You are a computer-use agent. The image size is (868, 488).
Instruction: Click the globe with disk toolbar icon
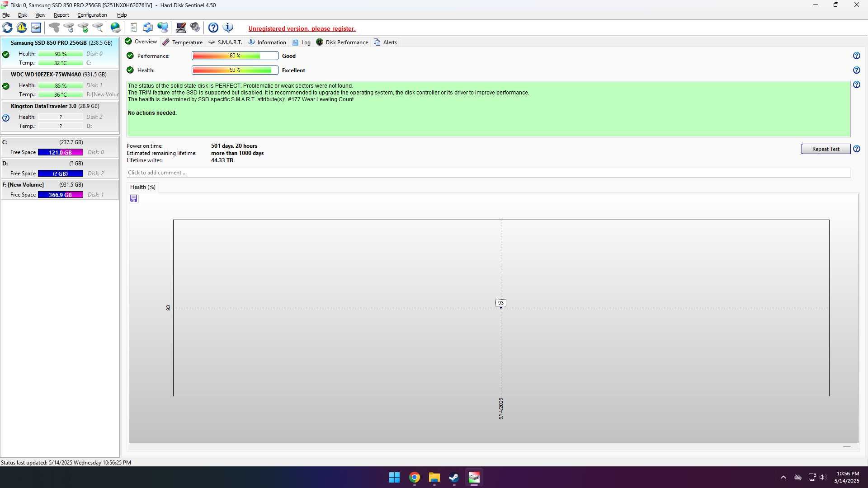[116, 28]
